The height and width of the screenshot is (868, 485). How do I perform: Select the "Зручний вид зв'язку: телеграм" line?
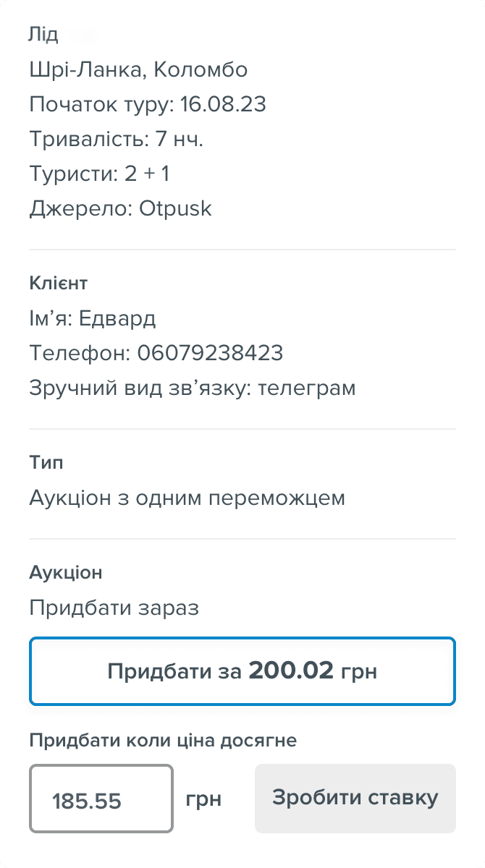tap(193, 388)
